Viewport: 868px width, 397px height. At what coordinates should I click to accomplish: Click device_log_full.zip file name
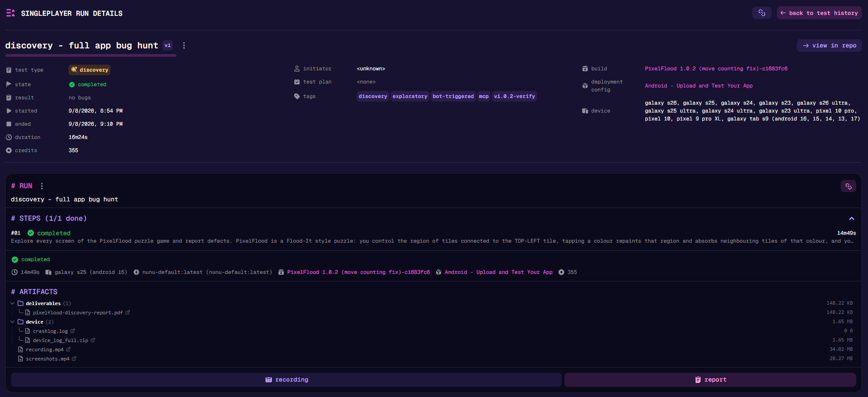pyautogui.click(x=61, y=340)
